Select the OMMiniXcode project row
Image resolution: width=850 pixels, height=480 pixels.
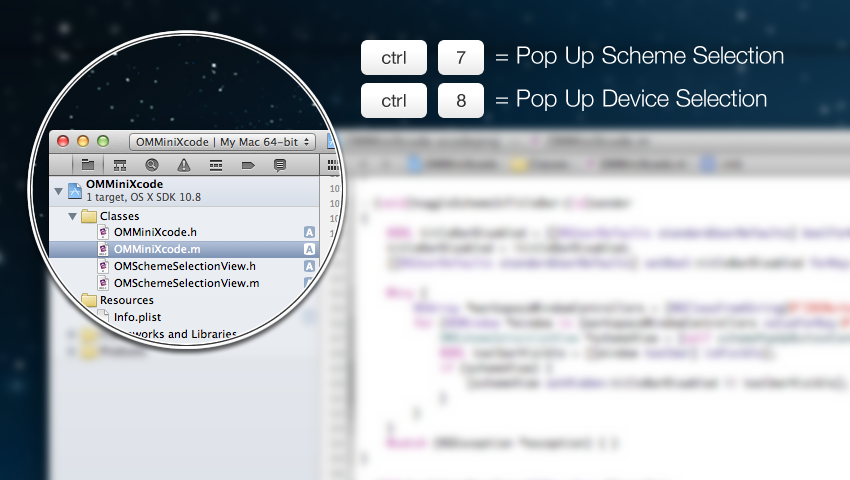(184, 191)
